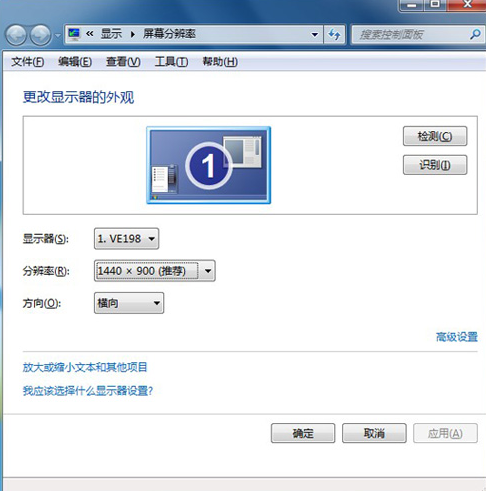Select the monitor 1 preview image
Image resolution: width=486 pixels, height=491 pixels.
pos(209,165)
